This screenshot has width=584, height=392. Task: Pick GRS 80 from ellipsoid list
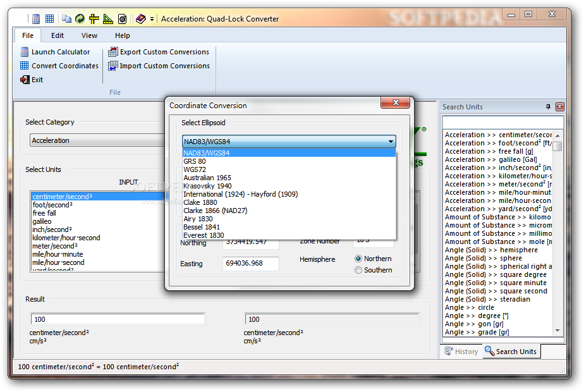point(289,161)
